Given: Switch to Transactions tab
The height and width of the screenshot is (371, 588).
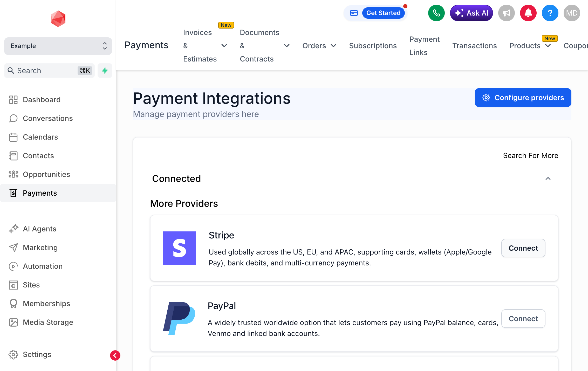Looking at the screenshot, I should [475, 46].
